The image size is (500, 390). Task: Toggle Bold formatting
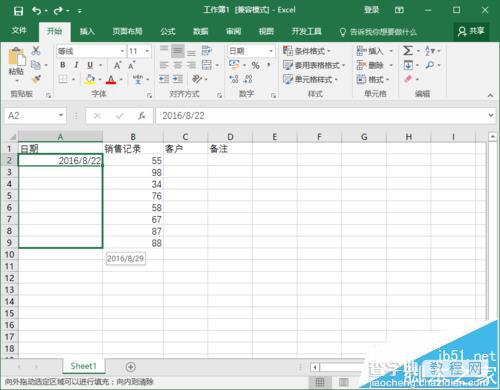coord(63,65)
